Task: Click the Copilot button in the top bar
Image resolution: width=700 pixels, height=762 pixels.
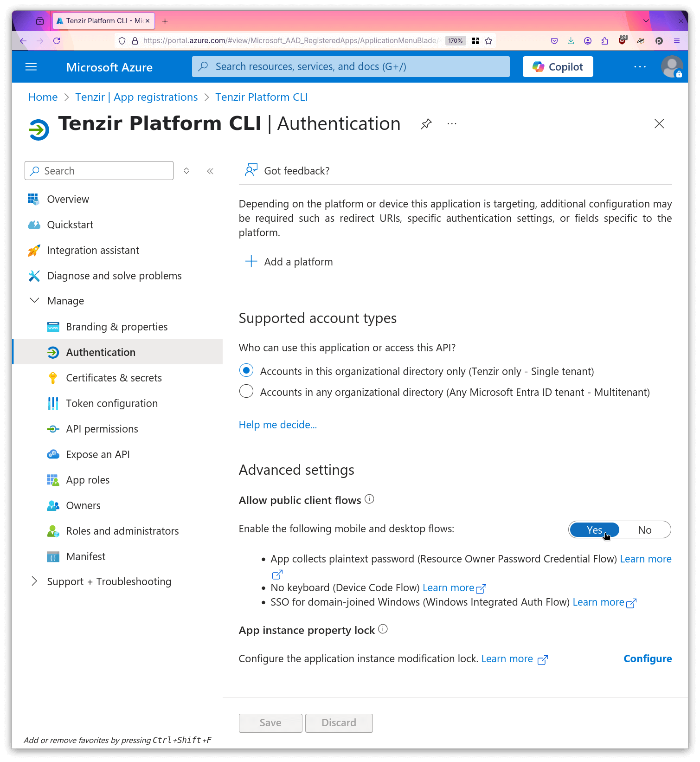Action: point(558,66)
